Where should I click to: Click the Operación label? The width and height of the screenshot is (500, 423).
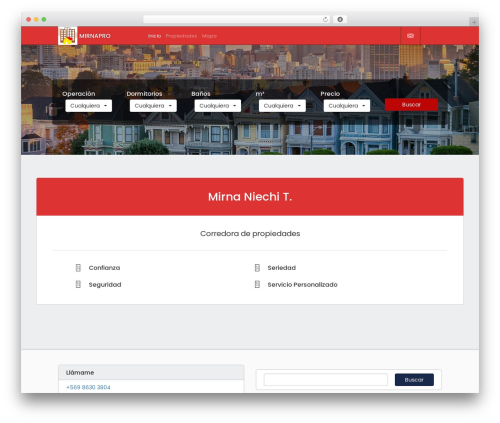pyautogui.click(x=79, y=94)
